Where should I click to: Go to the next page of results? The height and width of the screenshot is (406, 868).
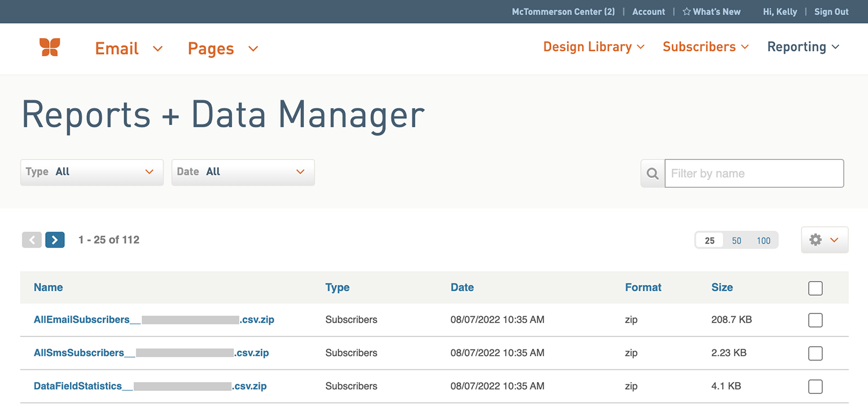coord(54,240)
